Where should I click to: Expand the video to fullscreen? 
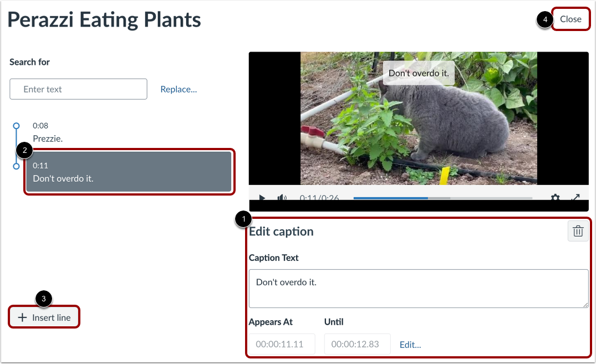576,198
